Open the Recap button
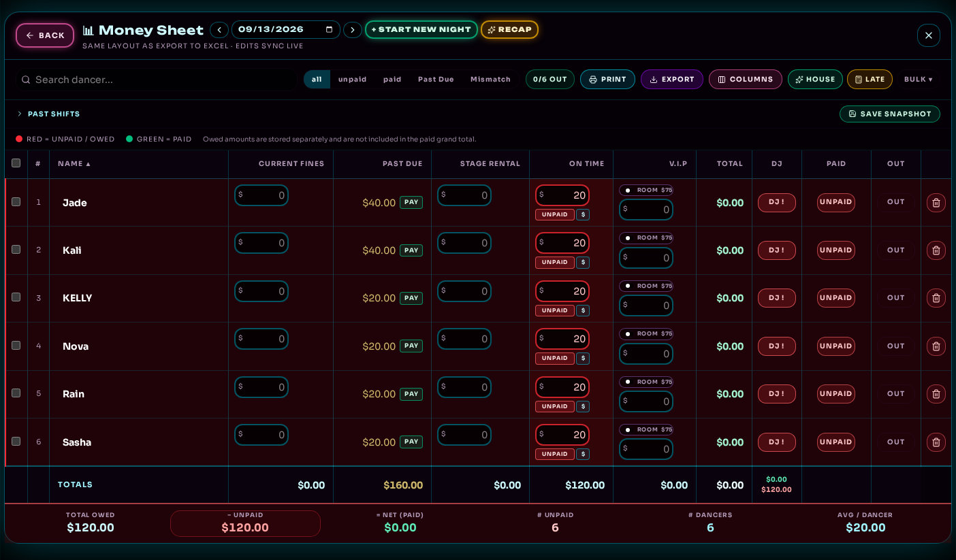The width and height of the screenshot is (956, 560). 510,30
